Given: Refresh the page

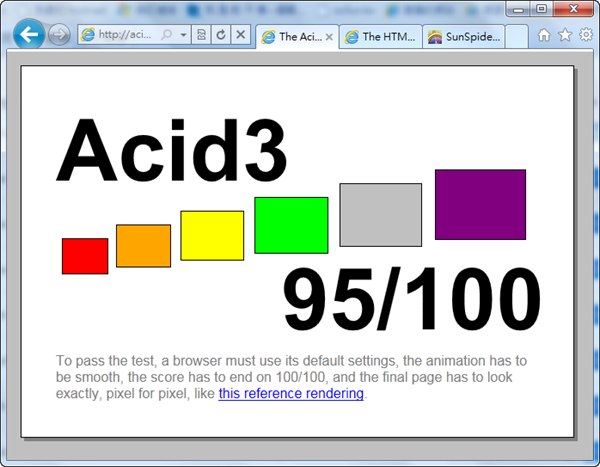Looking at the screenshot, I should 221,35.
